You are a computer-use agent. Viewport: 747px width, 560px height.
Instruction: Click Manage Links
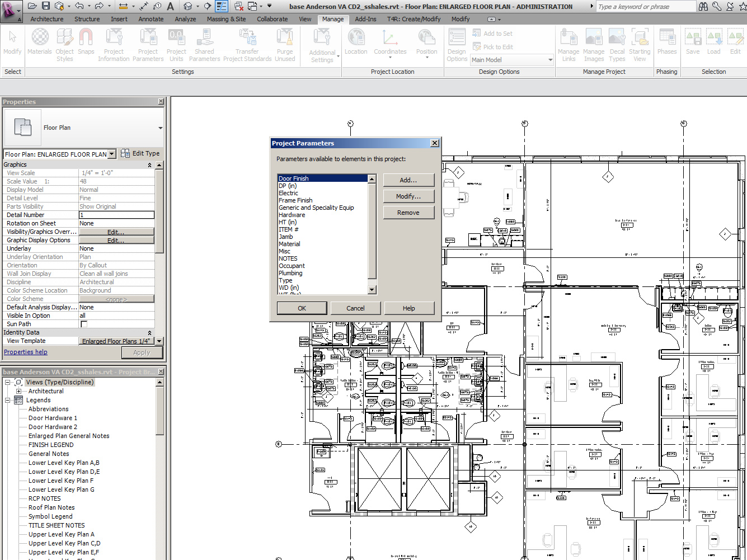pos(569,45)
